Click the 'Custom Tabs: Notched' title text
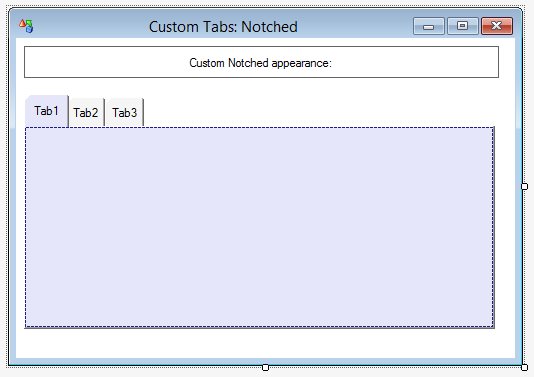Viewport: 534px width, 377px height. pos(223,27)
